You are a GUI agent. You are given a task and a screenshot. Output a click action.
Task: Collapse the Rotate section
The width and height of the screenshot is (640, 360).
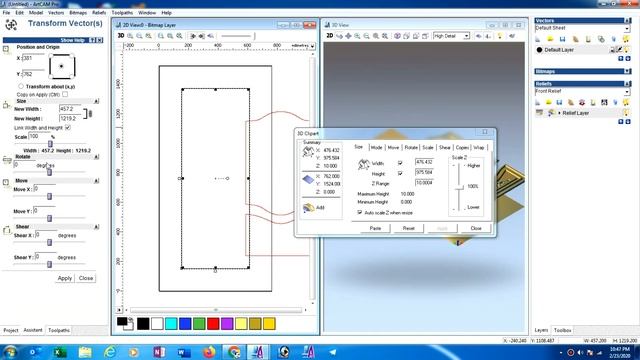(96, 157)
